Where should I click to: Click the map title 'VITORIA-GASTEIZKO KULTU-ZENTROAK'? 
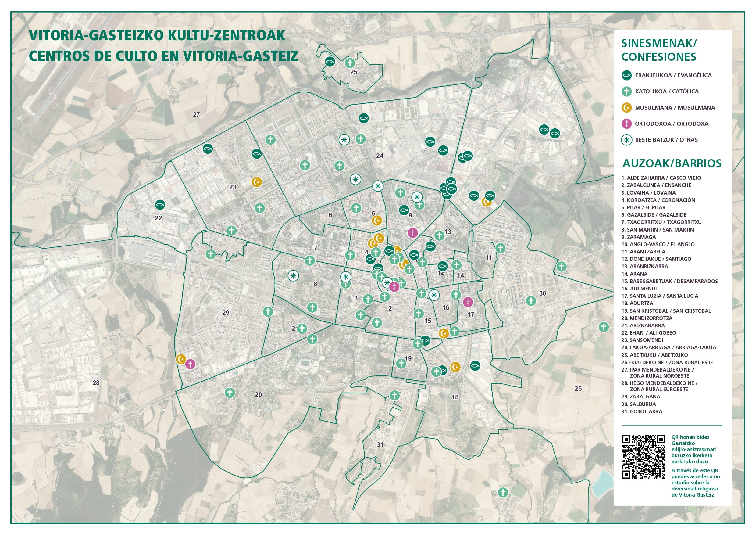coord(157,35)
